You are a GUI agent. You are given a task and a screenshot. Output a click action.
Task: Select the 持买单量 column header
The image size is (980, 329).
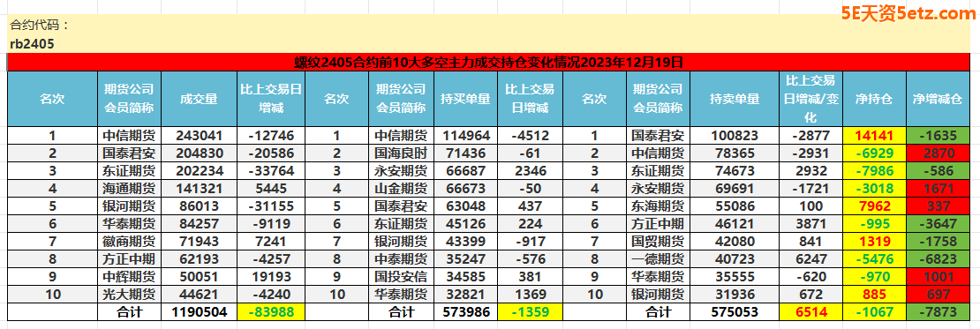465,99
